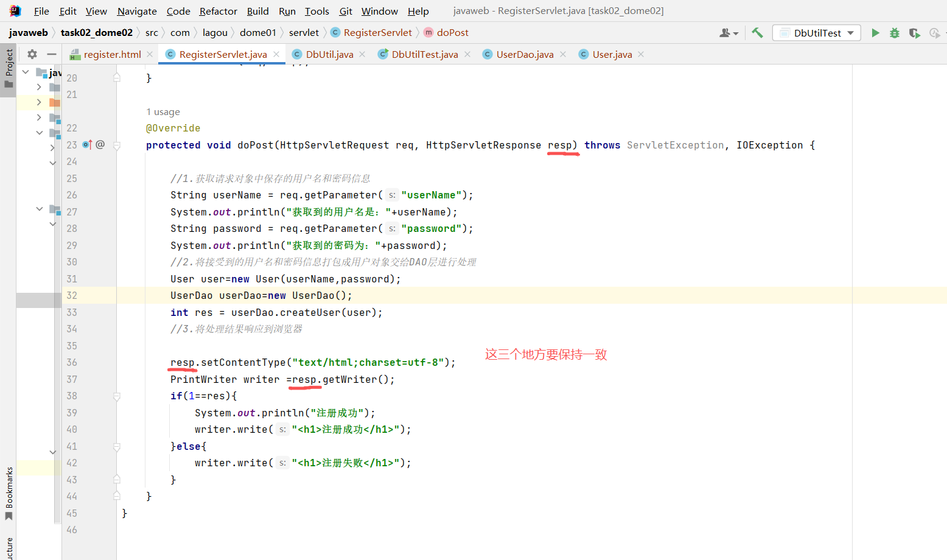Start debugging with the bug icon
The height and width of the screenshot is (560, 947).
894,32
